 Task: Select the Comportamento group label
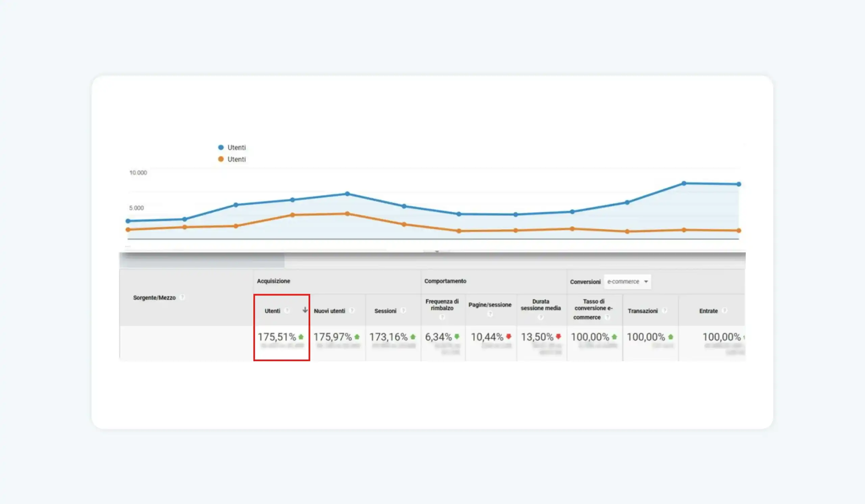(x=445, y=281)
